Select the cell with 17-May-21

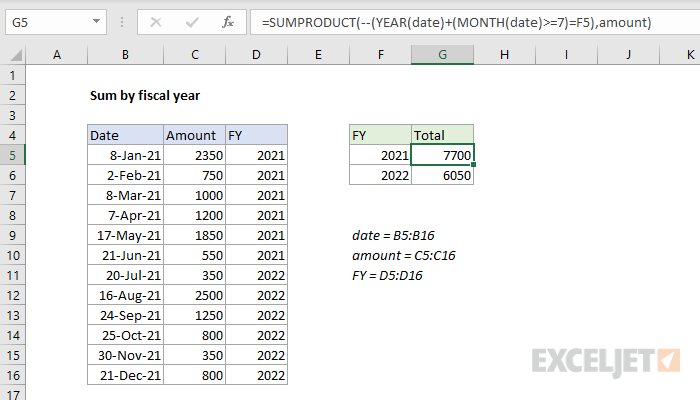coord(125,235)
